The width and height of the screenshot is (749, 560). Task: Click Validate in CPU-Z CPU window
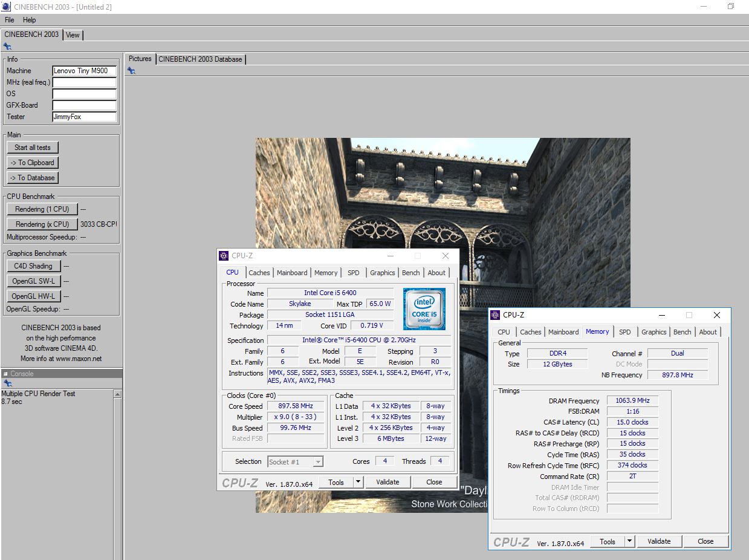pyautogui.click(x=387, y=482)
